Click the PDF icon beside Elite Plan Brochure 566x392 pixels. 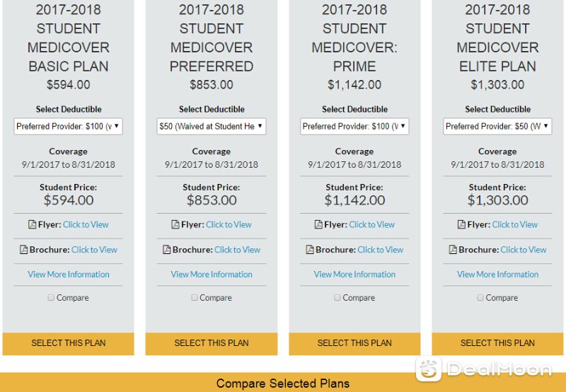point(453,249)
